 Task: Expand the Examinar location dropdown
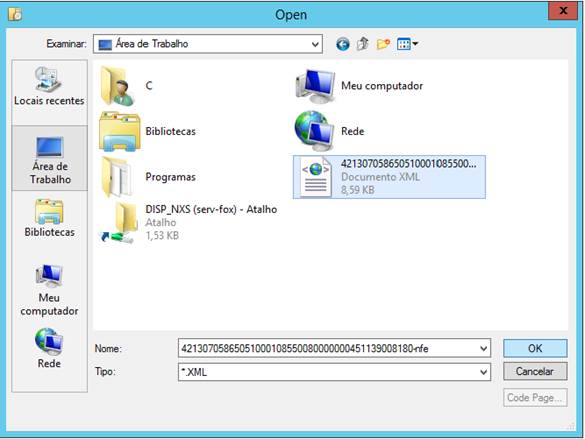coord(315,44)
